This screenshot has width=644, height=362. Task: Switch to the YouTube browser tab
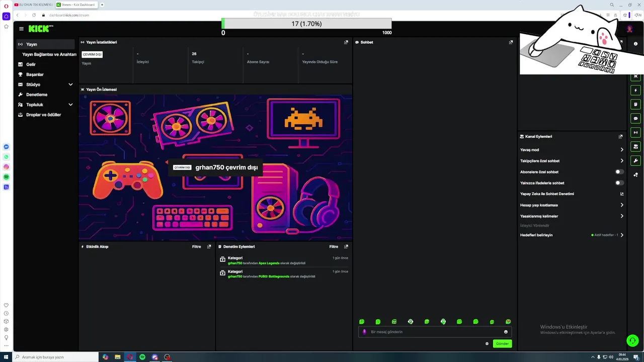[33, 5]
